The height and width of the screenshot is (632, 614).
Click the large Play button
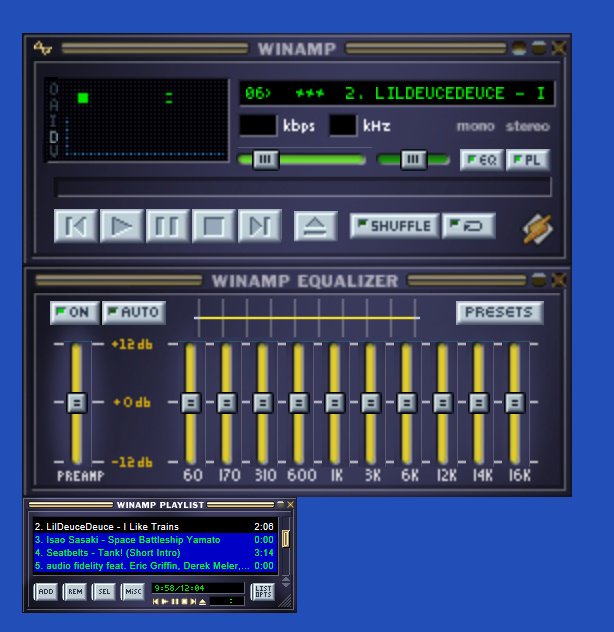pyautogui.click(x=122, y=226)
